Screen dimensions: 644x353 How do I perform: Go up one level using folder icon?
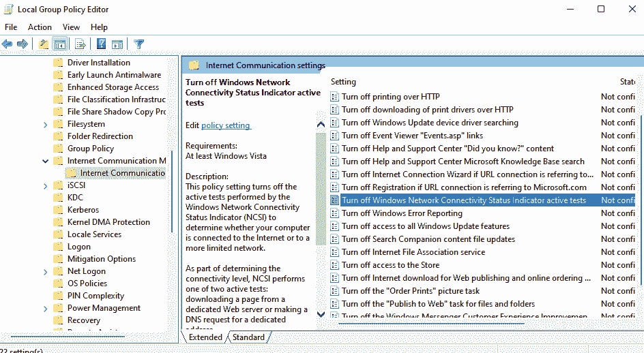tap(44, 44)
